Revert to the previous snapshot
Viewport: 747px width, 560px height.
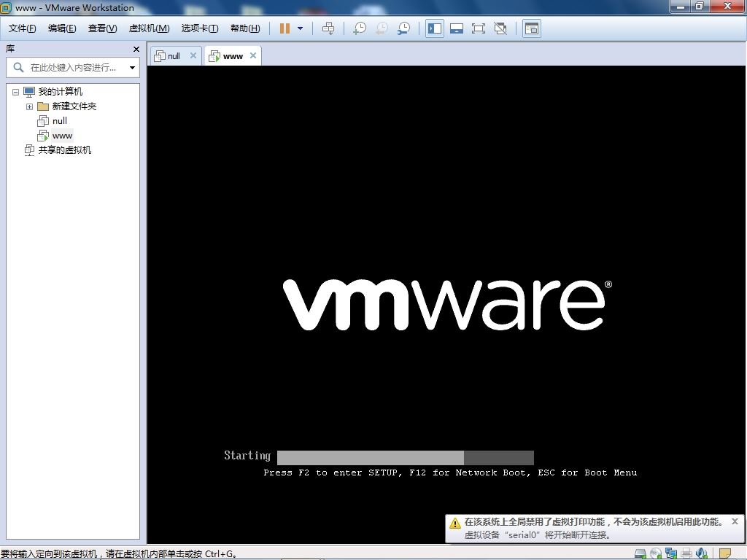coord(382,28)
